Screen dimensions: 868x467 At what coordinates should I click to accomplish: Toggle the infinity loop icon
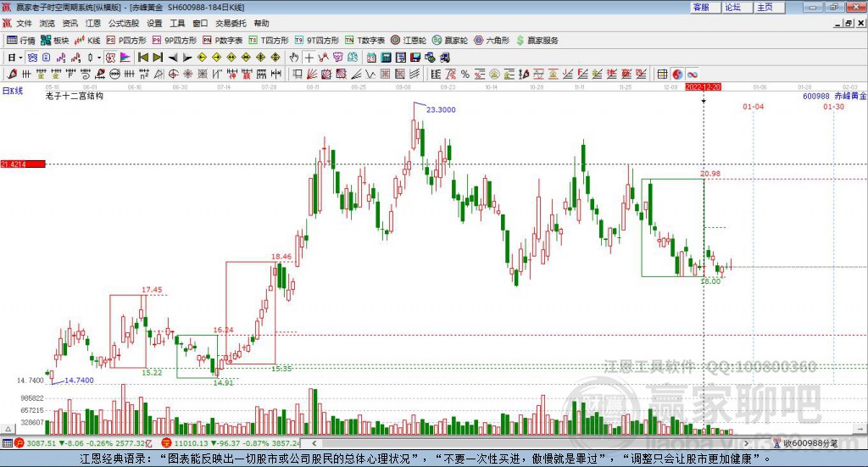(692, 74)
